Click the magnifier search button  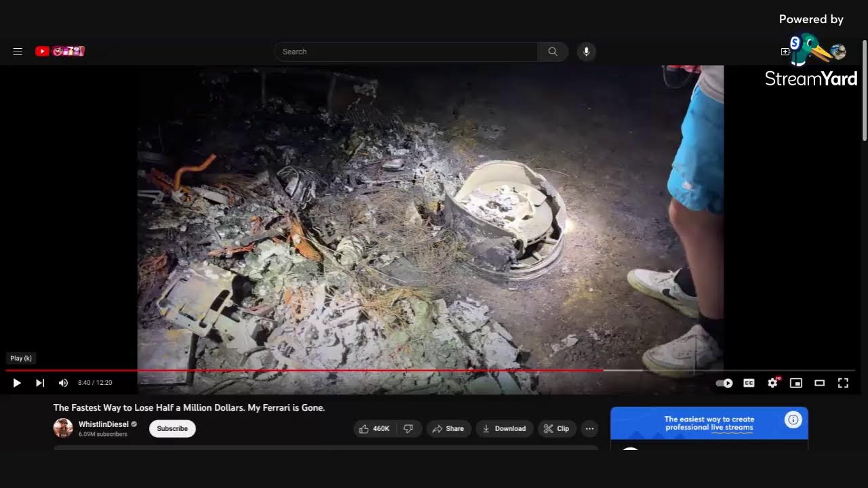(x=553, y=52)
